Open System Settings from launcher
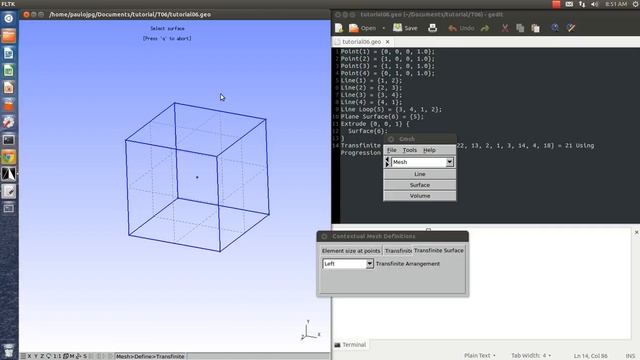The image size is (640, 360). point(9,122)
